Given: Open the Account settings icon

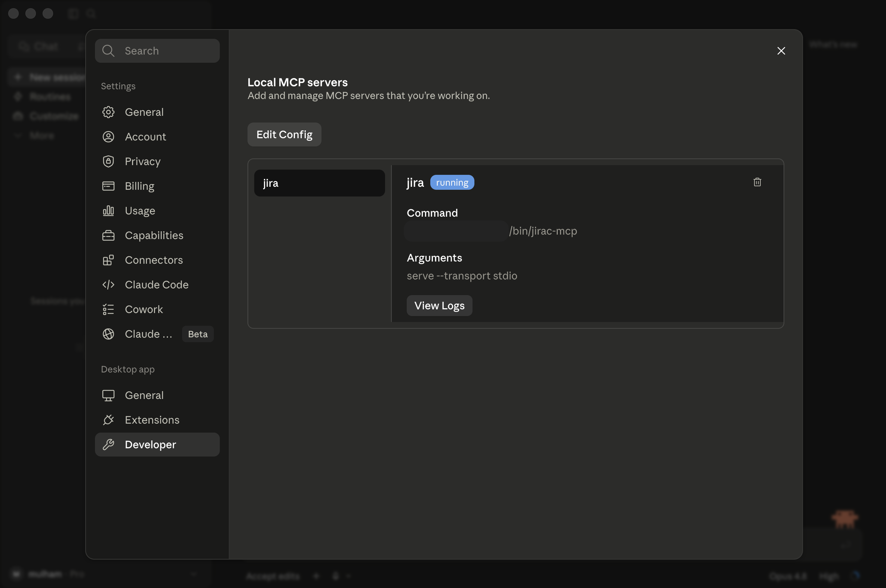Looking at the screenshot, I should pyautogui.click(x=108, y=137).
